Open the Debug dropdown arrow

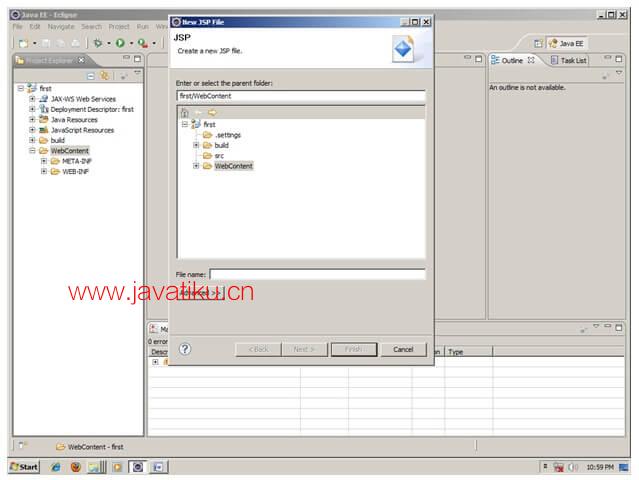point(109,43)
